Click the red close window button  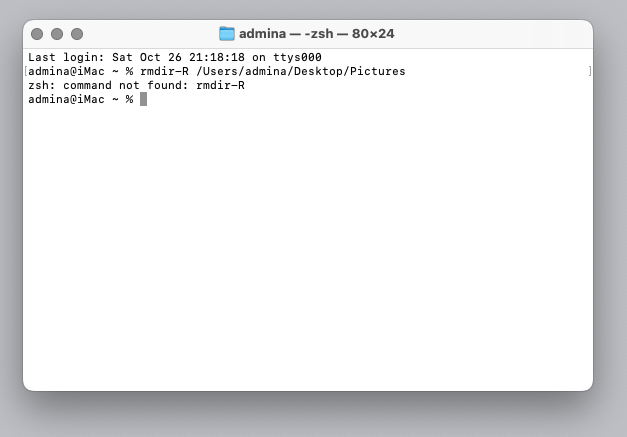click(x=37, y=34)
